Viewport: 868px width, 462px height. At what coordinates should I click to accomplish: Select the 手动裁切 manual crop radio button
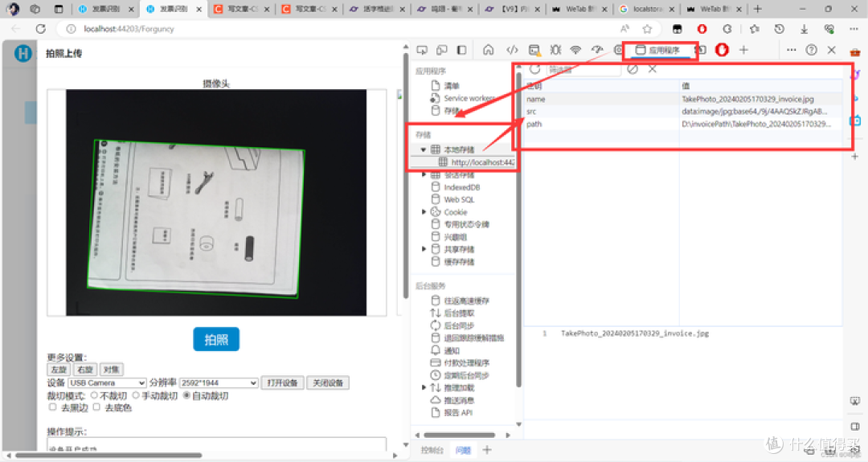pos(136,395)
